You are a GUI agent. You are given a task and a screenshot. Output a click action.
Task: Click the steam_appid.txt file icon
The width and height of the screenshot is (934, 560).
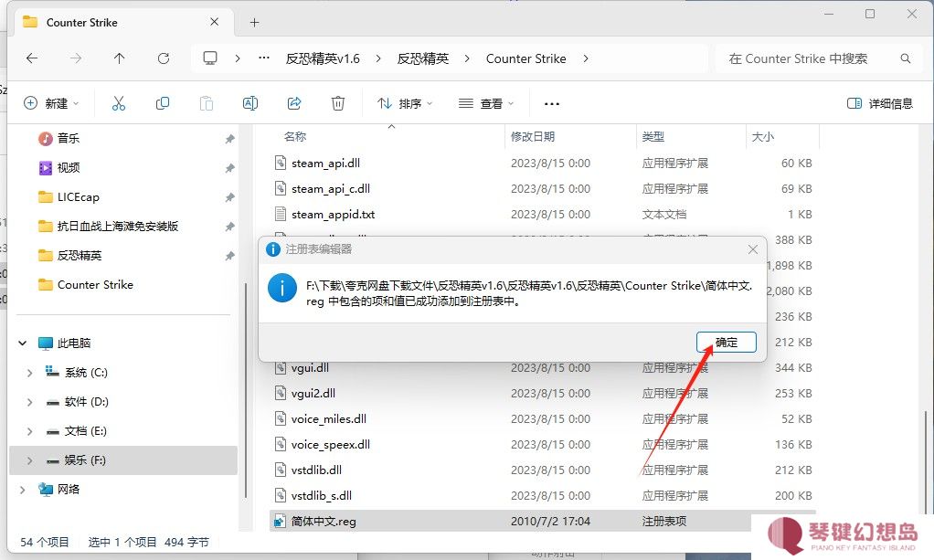(280, 215)
